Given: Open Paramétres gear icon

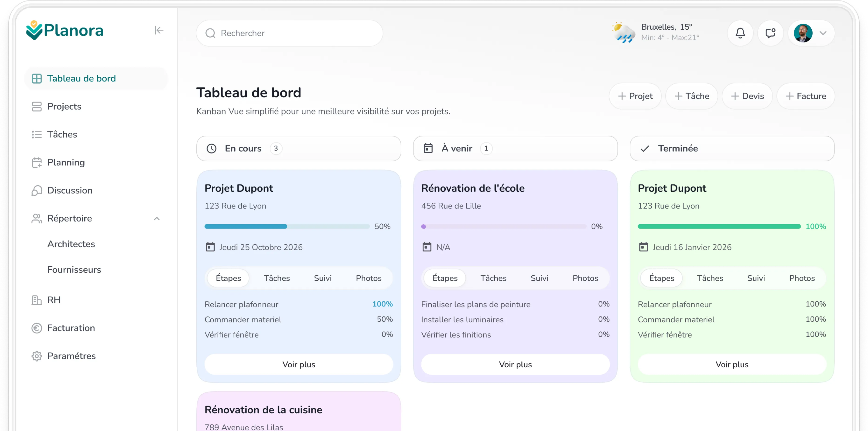Looking at the screenshot, I should point(36,356).
